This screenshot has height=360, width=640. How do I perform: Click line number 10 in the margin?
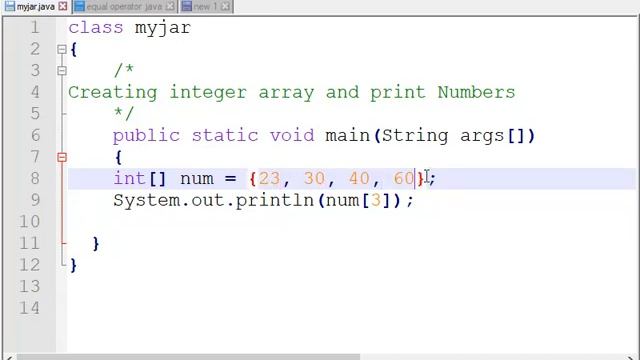coord(29,222)
